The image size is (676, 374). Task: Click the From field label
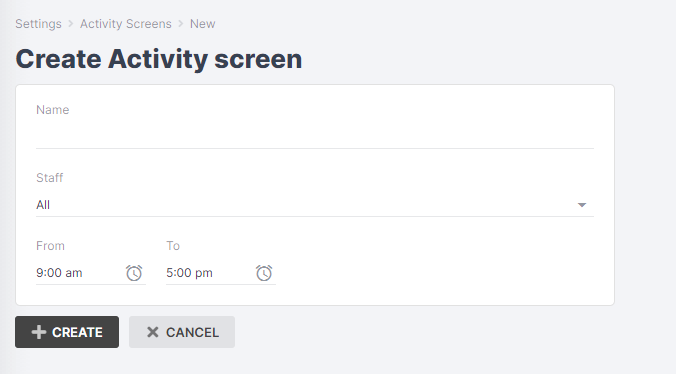50,246
